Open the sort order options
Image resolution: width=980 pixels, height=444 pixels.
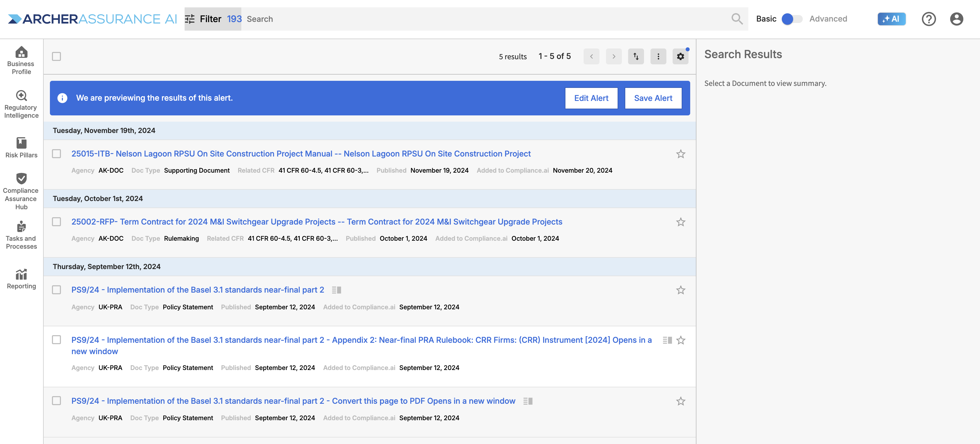[636, 56]
